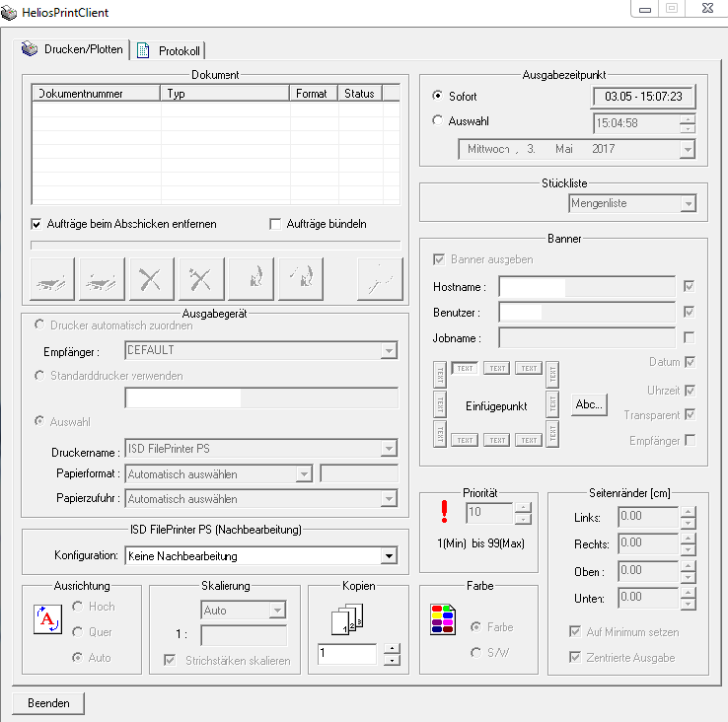Click the red exclamation Priorität icon
The height and width of the screenshot is (722, 728).
446,513
